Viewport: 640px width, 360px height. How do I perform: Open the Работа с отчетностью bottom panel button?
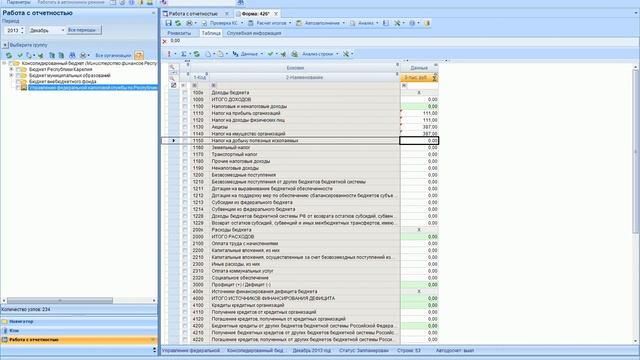point(79,340)
